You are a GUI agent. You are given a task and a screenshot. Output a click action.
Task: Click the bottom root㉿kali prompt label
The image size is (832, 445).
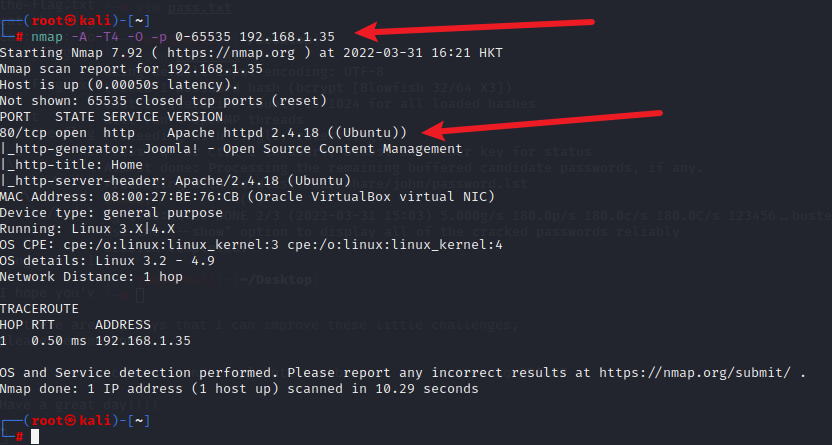coord(72,421)
